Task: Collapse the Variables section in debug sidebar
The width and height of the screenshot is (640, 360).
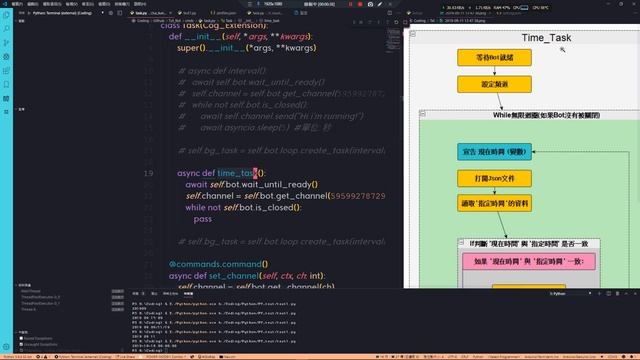Action: point(20,21)
